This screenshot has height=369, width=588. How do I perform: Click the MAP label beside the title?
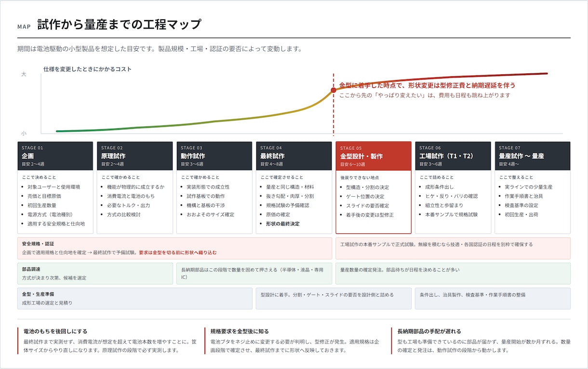click(x=24, y=27)
